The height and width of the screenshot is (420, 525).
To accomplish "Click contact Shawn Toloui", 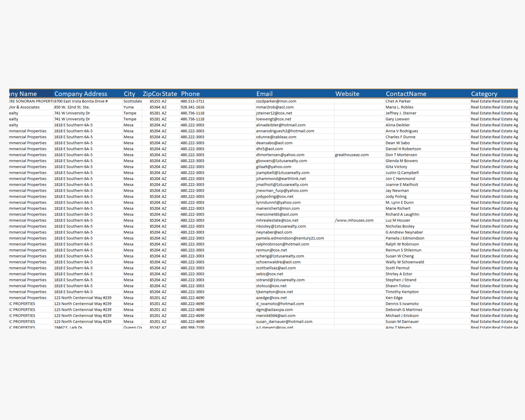I will pos(398,286).
